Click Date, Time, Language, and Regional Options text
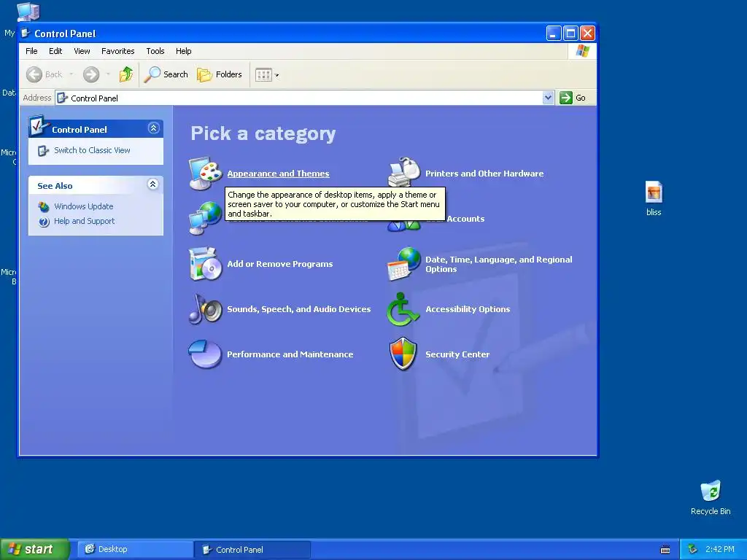The height and width of the screenshot is (560, 747). click(x=499, y=264)
